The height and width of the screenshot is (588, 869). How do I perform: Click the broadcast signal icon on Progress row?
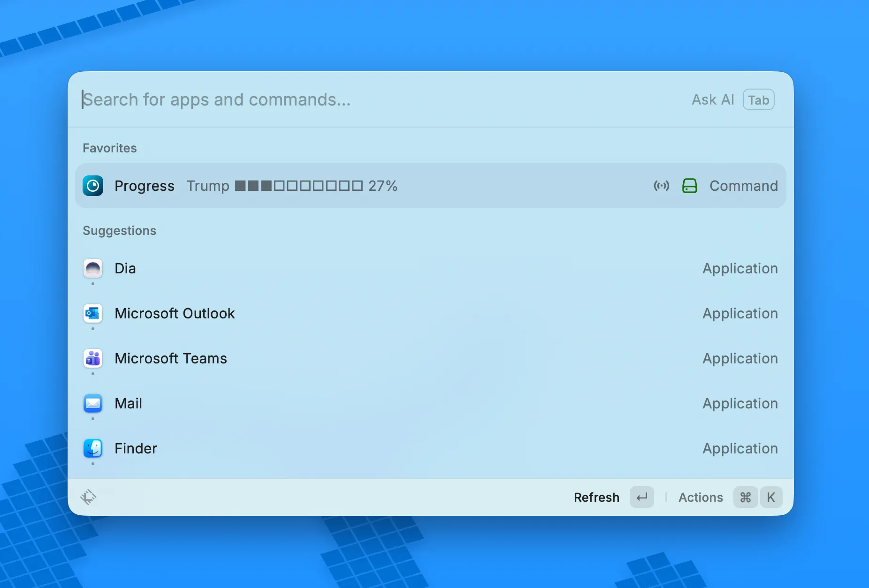pyautogui.click(x=662, y=186)
